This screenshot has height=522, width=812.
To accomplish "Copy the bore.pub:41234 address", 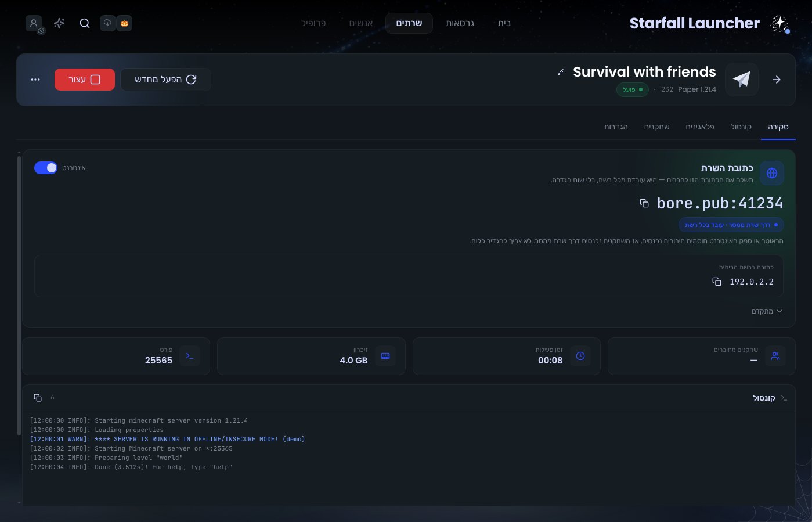I will (x=644, y=203).
